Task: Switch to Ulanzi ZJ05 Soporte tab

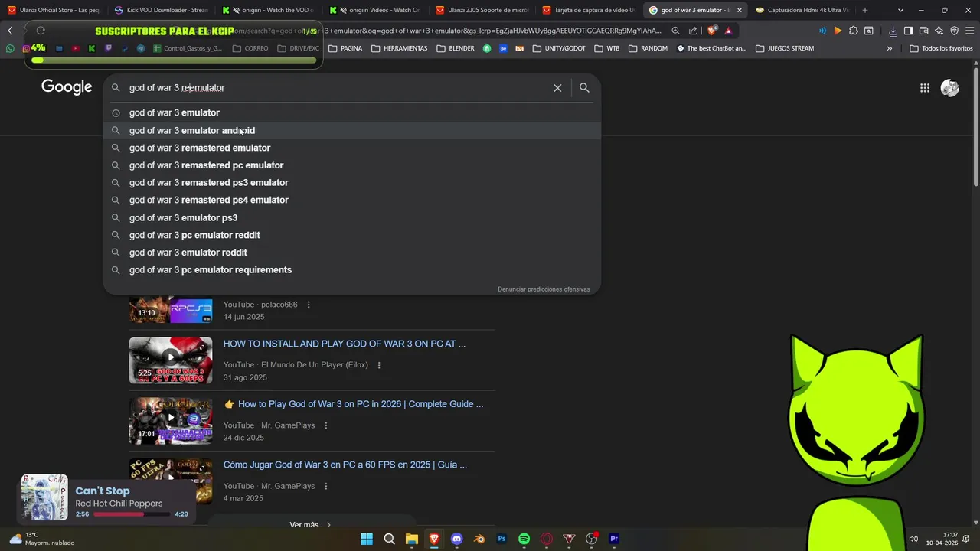Action: [x=481, y=10]
